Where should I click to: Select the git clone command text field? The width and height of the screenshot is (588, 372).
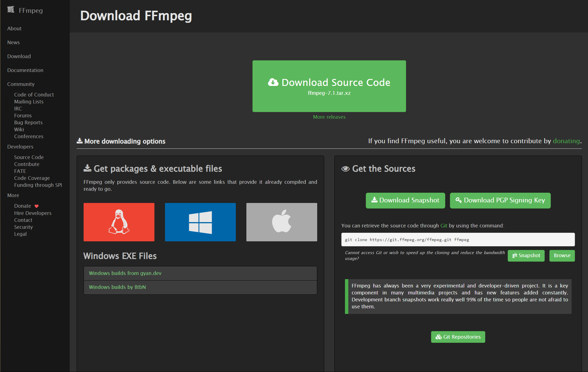click(458, 239)
